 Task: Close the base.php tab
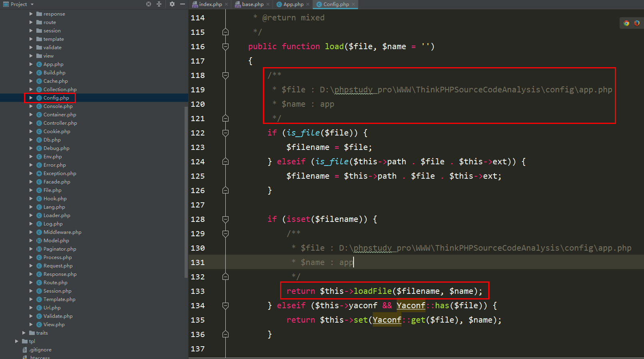268,4
